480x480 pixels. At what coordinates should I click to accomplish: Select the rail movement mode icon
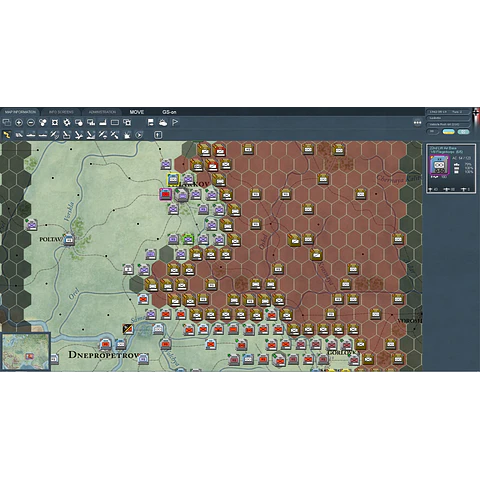click(19, 135)
